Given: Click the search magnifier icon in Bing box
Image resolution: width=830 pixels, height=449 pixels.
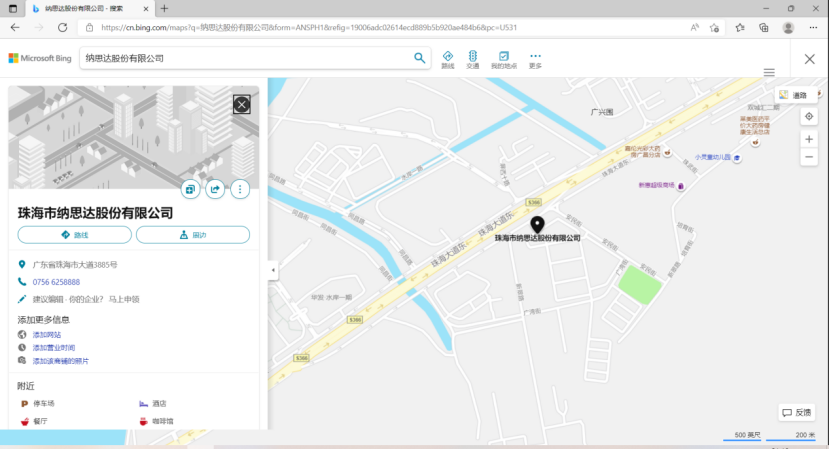Looking at the screenshot, I should click(420, 58).
